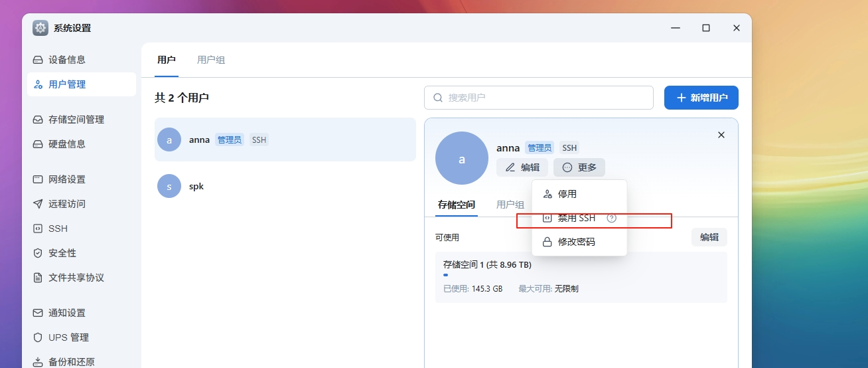Click the large anna avatar in the detail panel

point(462,158)
